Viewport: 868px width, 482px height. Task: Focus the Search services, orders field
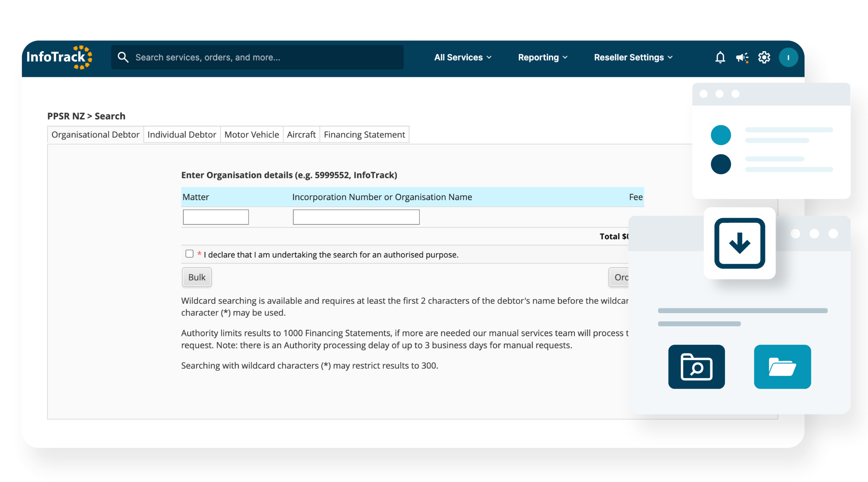257,57
